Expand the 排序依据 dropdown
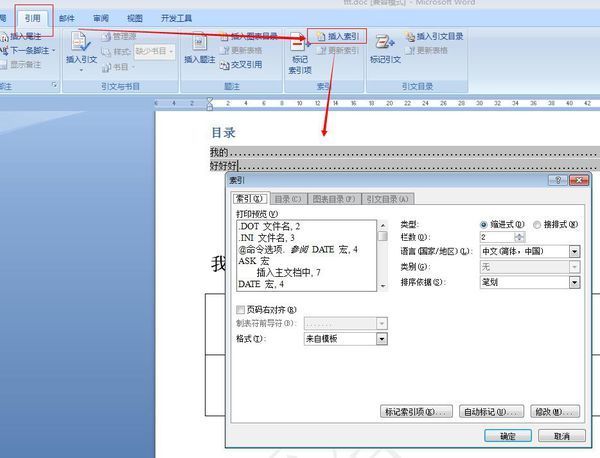 coord(575,283)
